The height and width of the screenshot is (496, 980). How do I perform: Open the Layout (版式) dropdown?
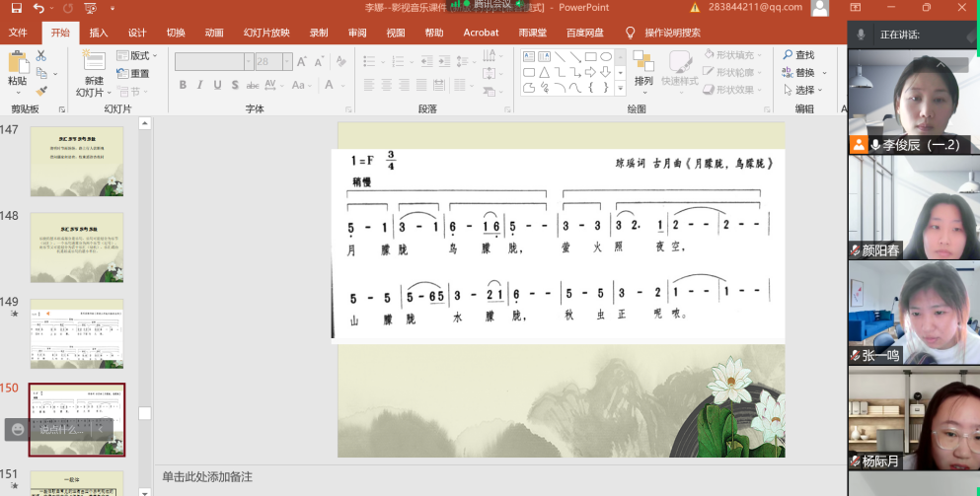click(137, 56)
